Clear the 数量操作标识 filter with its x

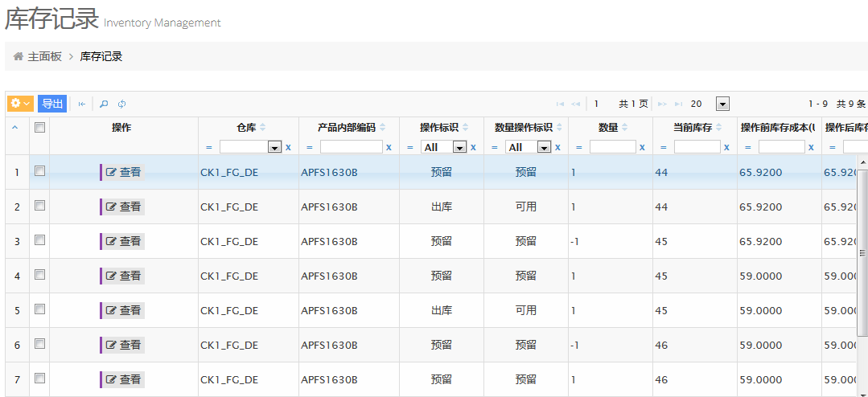(x=557, y=147)
